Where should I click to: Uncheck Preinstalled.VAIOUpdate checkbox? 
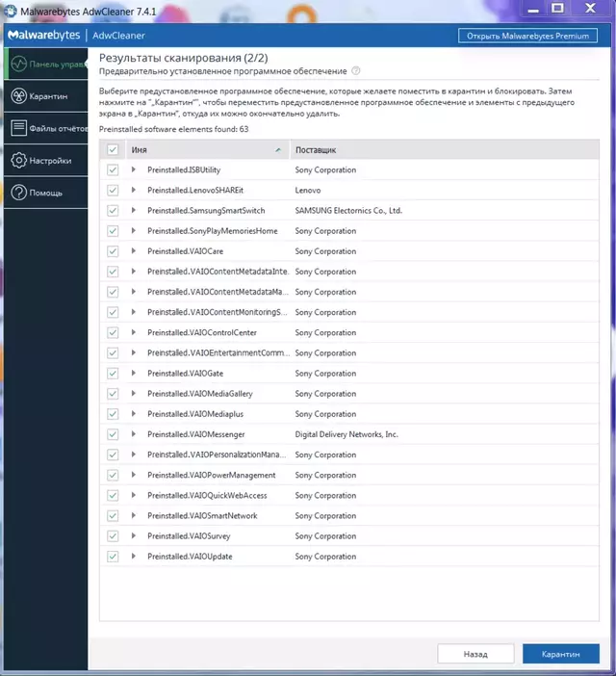113,557
